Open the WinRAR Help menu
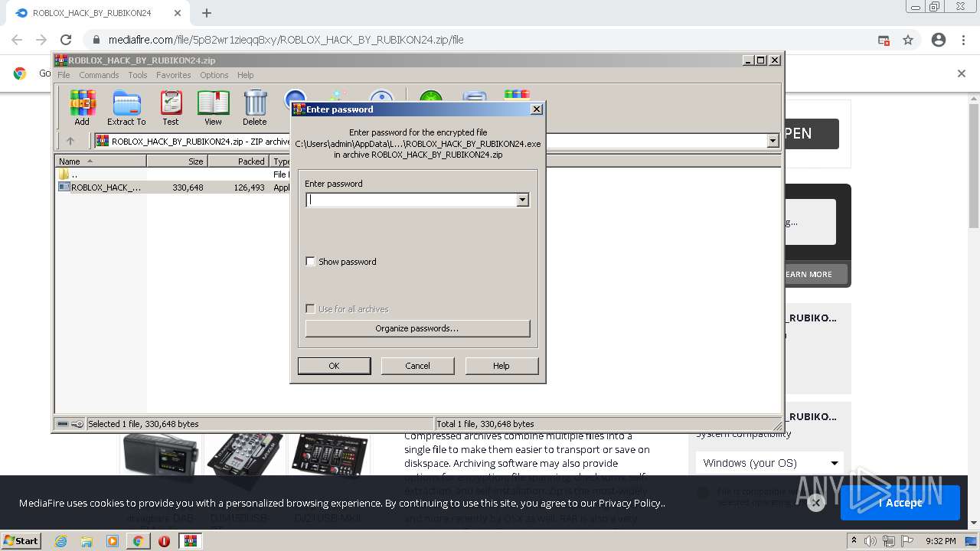This screenshot has width=980, height=551. 245,75
